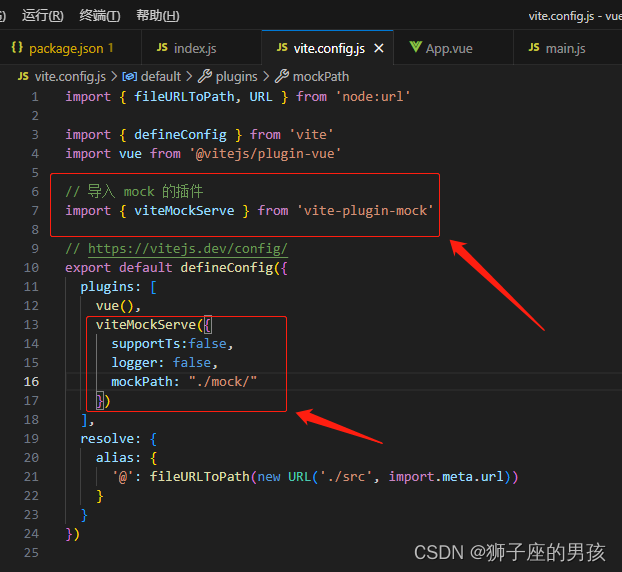Open the 帮助(H) menu
The image size is (622, 572).
point(157,15)
